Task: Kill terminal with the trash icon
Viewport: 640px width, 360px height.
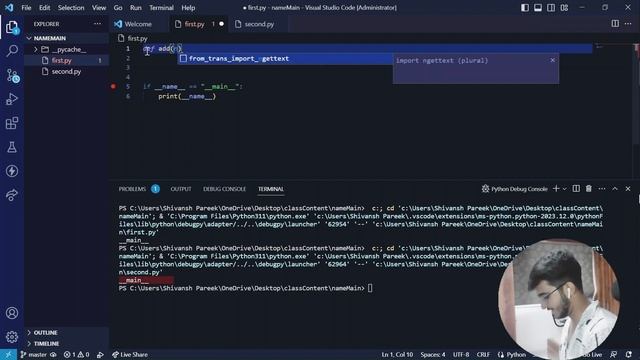Action: tap(589, 189)
